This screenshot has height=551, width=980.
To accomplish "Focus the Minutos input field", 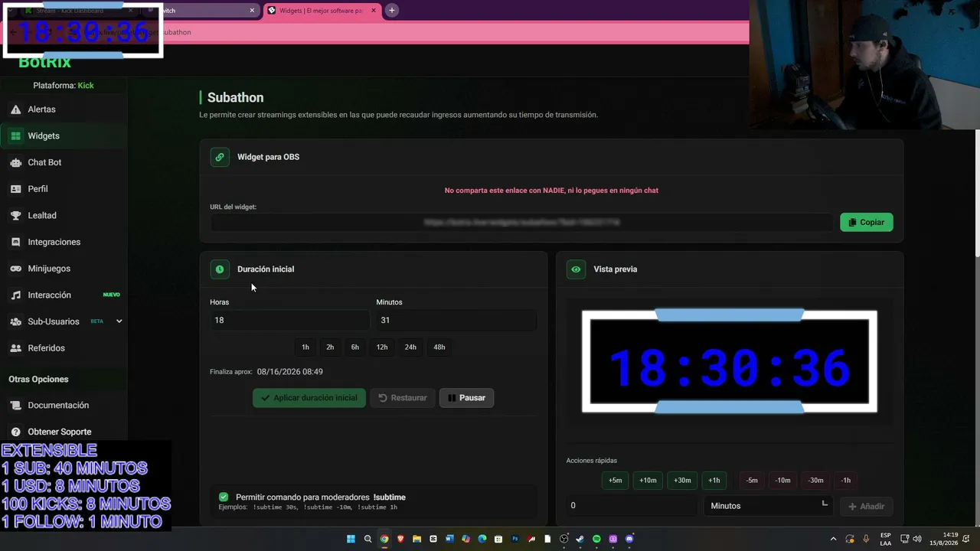I will click(456, 321).
